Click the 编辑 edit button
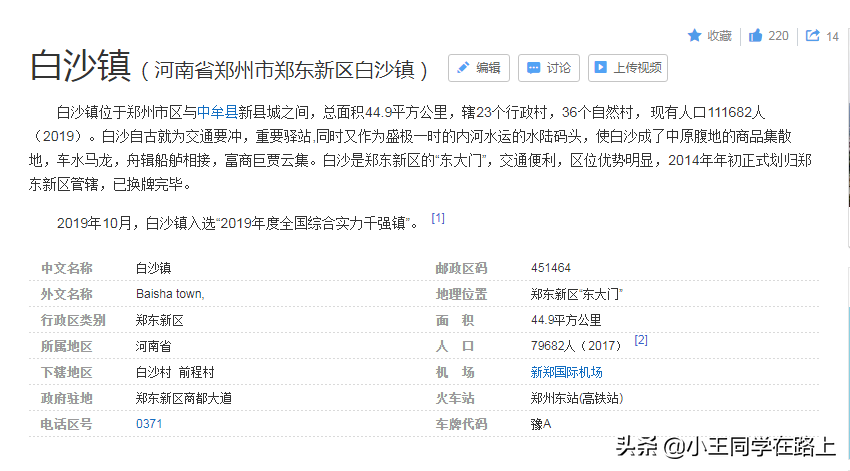The height and width of the screenshot is (471, 850). click(x=479, y=68)
